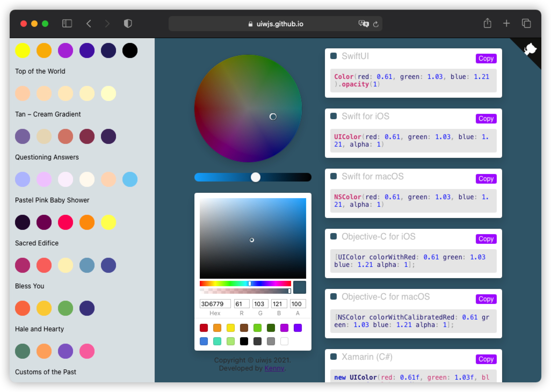The width and height of the screenshot is (551, 392).
Task: Open a new tab with the plus icon
Action: click(507, 23)
